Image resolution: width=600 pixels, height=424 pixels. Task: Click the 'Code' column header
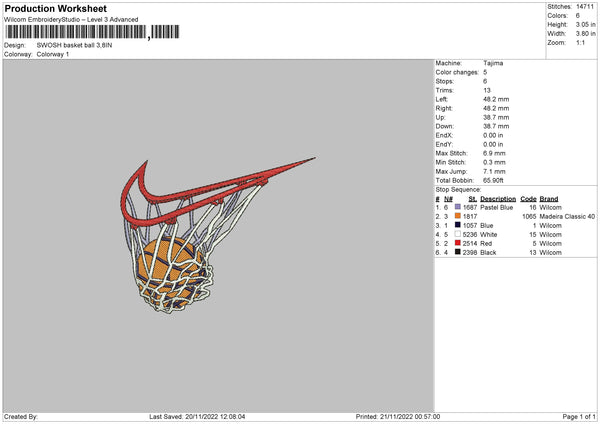click(528, 199)
